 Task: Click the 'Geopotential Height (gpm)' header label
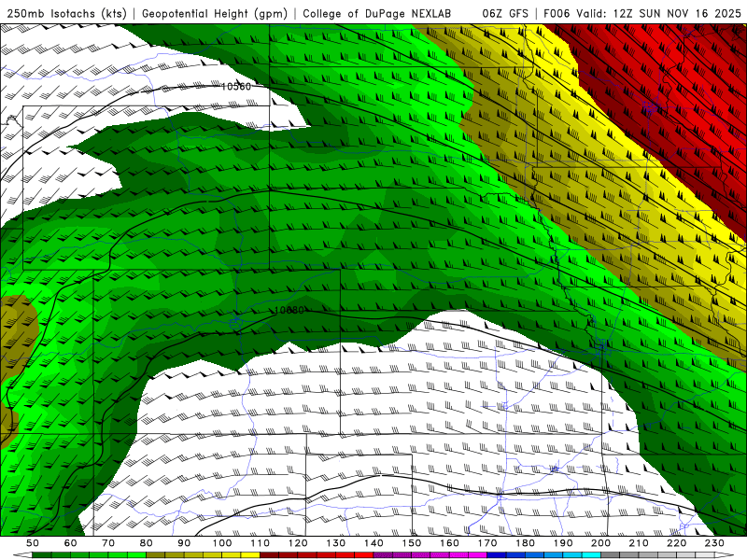(215, 14)
